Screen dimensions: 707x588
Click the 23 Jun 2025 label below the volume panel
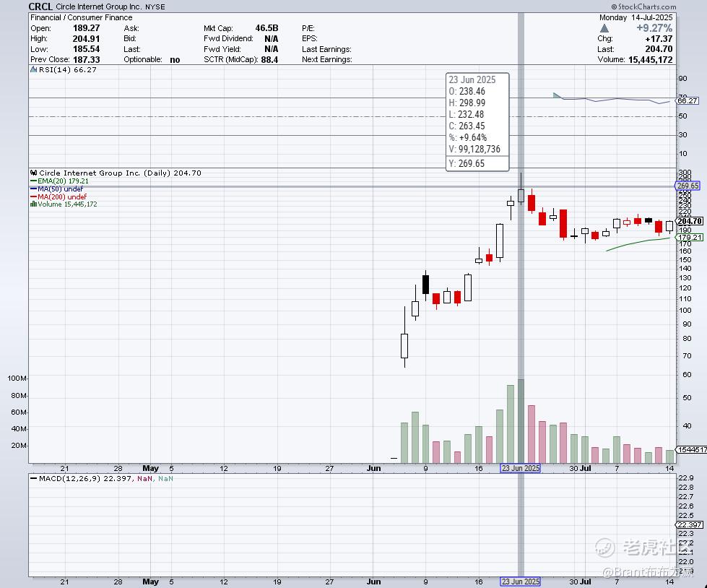521,468
